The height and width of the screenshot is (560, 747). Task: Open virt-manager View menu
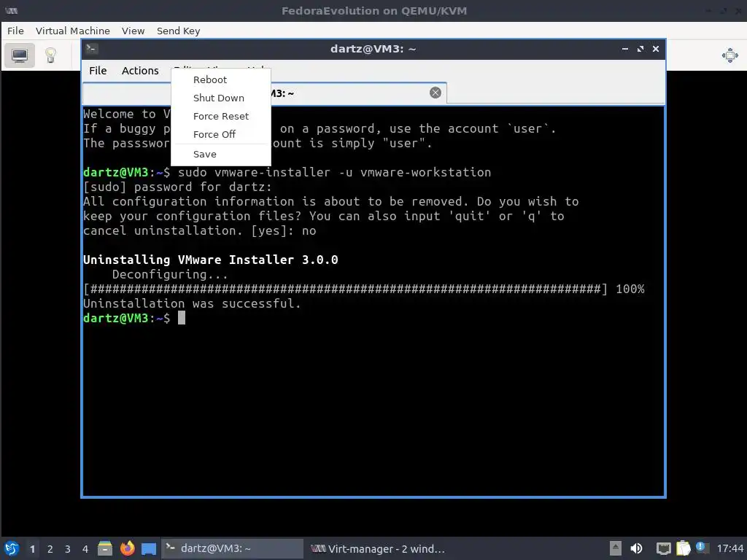tap(133, 31)
